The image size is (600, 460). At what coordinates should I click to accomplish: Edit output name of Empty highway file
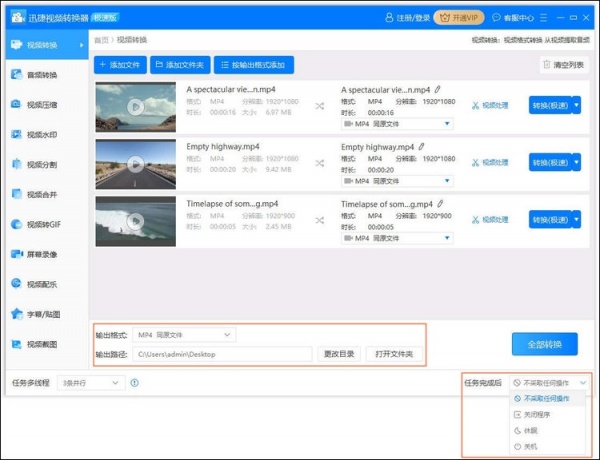[421, 147]
